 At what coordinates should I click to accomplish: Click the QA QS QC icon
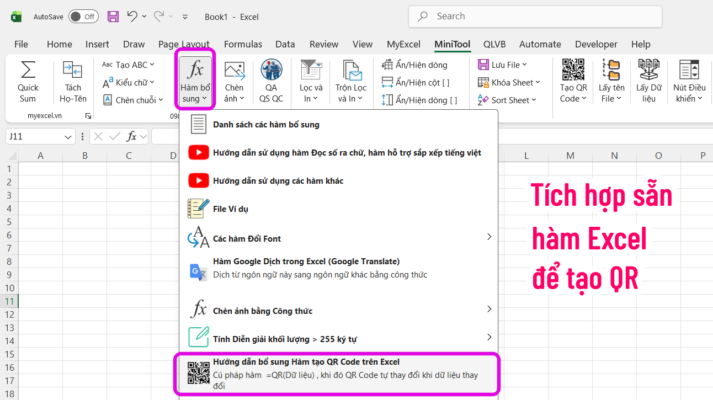(270, 80)
